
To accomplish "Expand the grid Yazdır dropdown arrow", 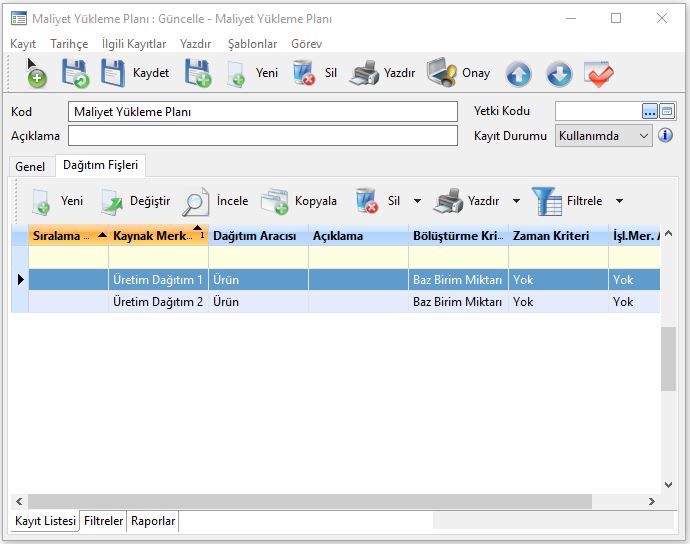I will tap(516, 201).
